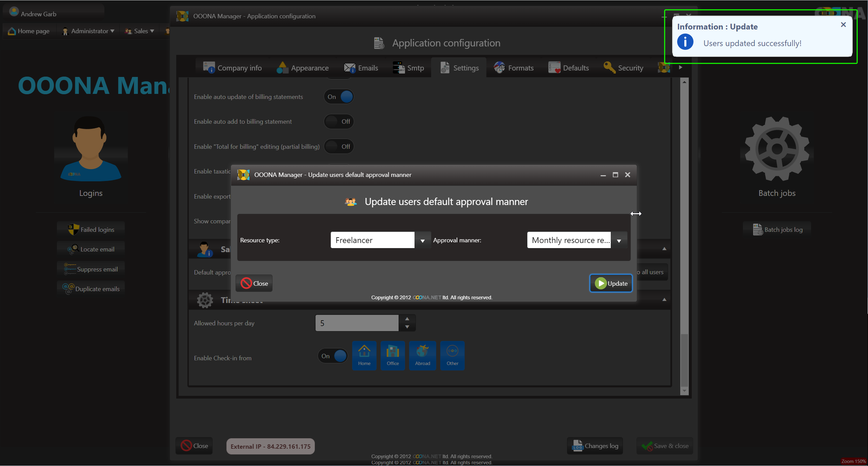Open Failed logins shield shortcut
The image size is (868, 466).
pos(91,229)
